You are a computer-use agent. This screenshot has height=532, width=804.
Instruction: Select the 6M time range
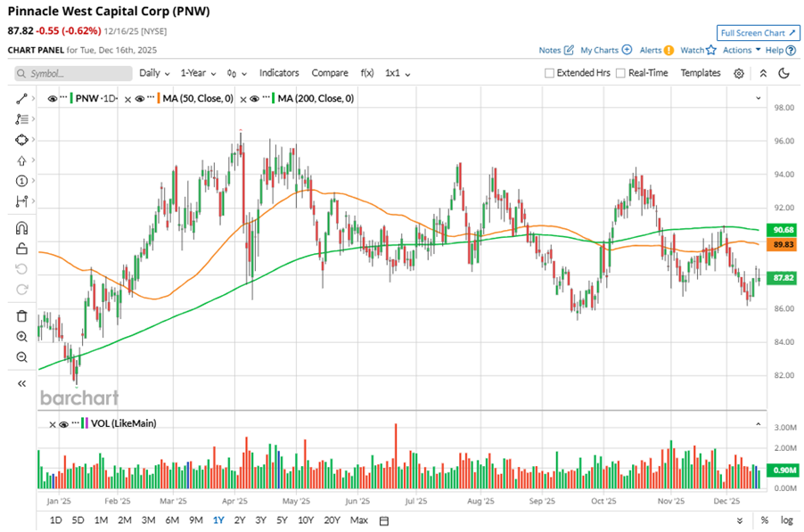pyautogui.click(x=172, y=520)
